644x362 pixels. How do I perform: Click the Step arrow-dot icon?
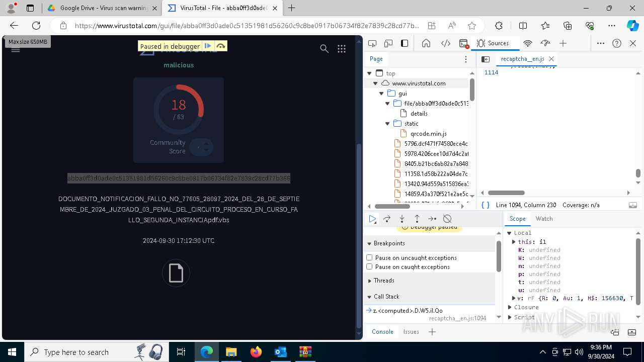click(432, 219)
